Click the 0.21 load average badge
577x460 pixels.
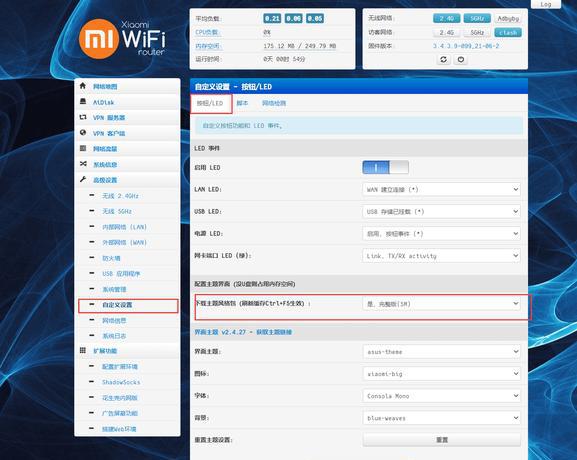[272, 18]
